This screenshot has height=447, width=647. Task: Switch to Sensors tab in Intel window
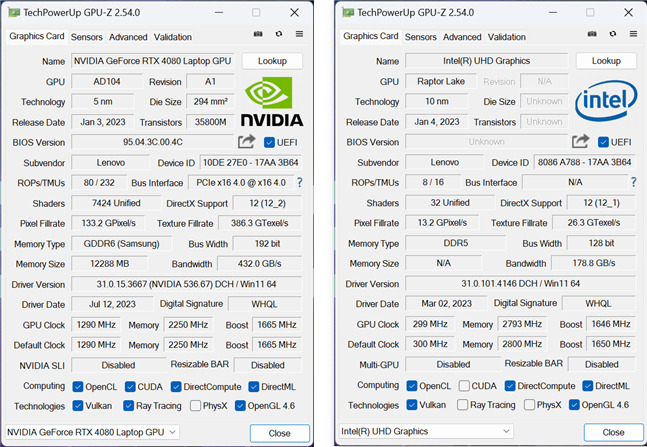[x=420, y=37]
